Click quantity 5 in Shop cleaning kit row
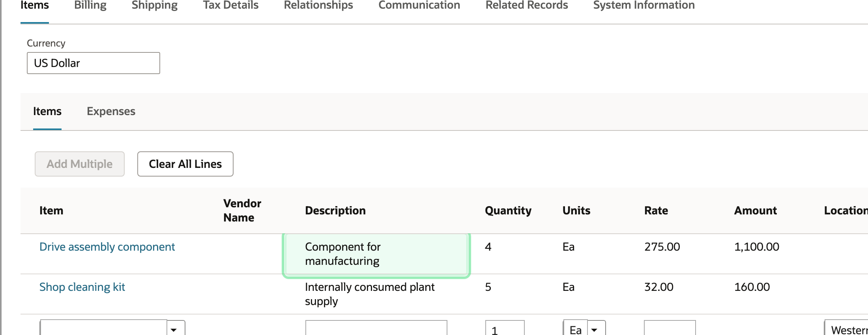 click(x=488, y=287)
